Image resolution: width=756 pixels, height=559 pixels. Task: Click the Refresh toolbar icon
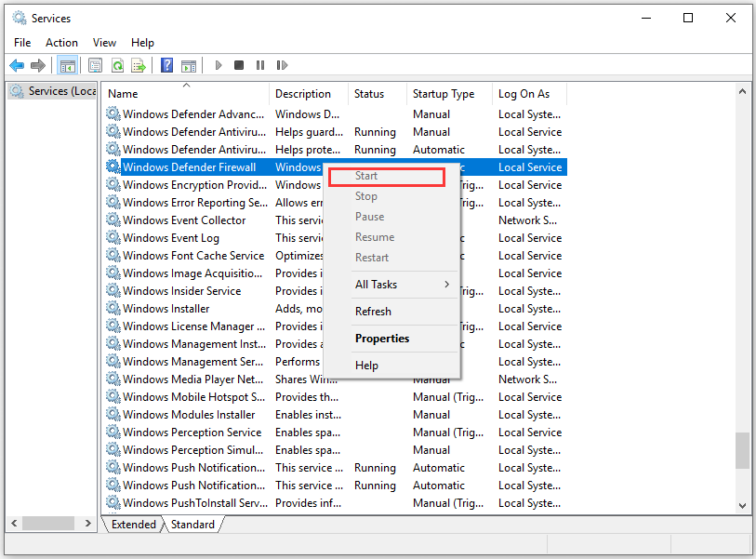click(x=117, y=65)
